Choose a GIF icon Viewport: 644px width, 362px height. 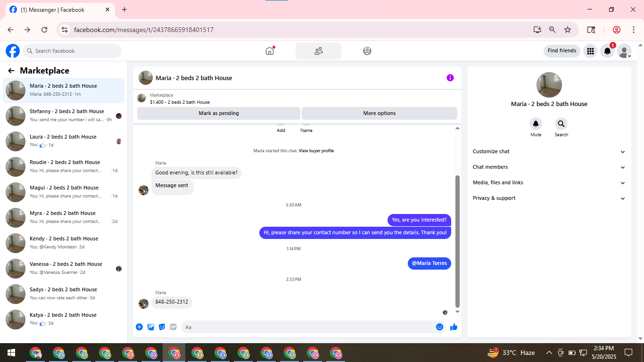[173, 327]
